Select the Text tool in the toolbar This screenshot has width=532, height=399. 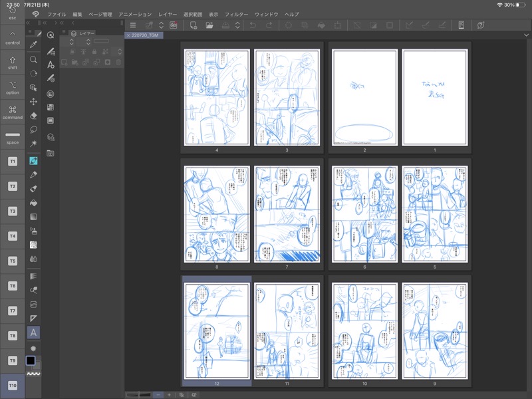tap(33, 332)
